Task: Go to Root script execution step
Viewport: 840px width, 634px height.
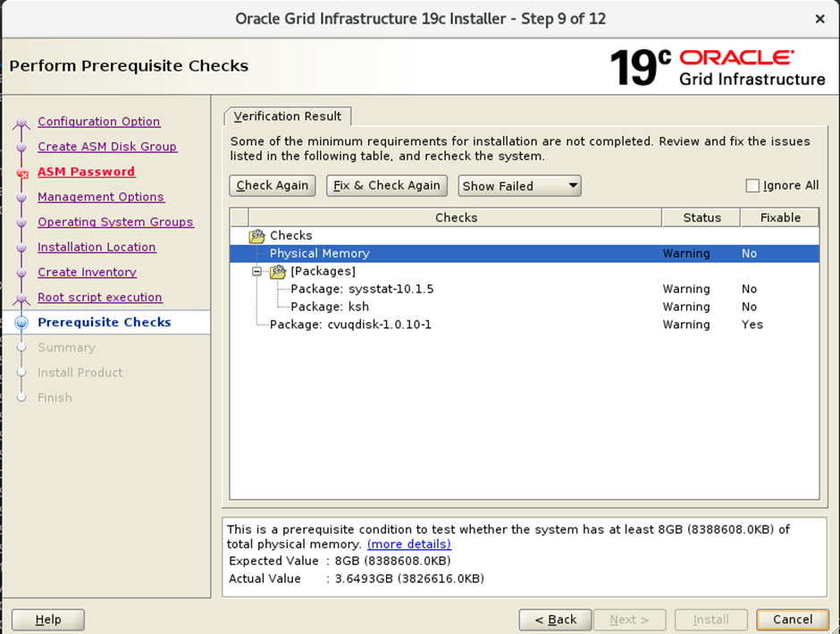Action: [100, 298]
